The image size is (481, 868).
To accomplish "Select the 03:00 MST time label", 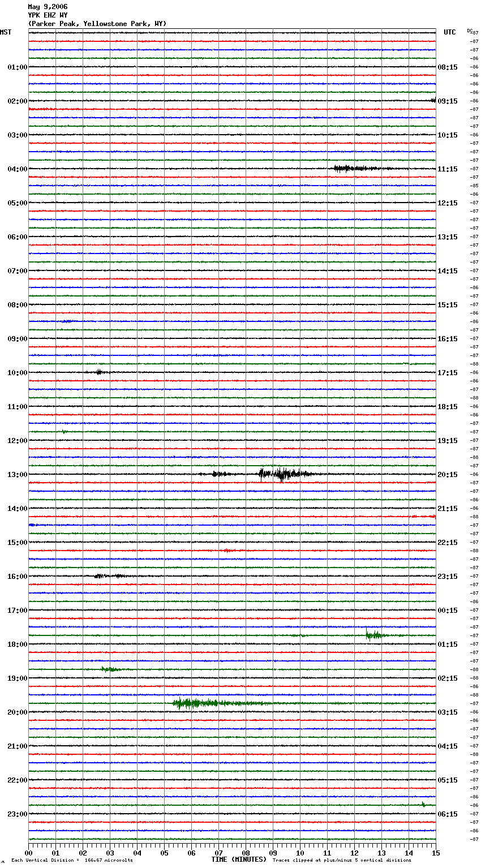I will [18, 135].
